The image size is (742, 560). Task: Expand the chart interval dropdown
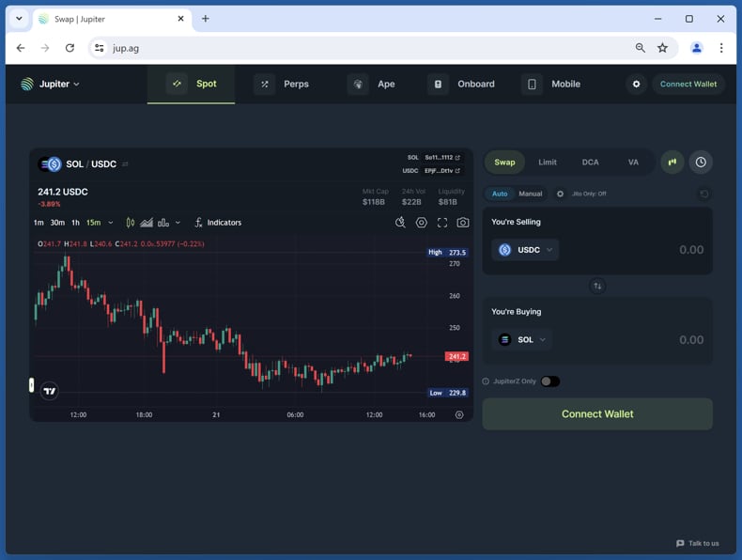[111, 223]
